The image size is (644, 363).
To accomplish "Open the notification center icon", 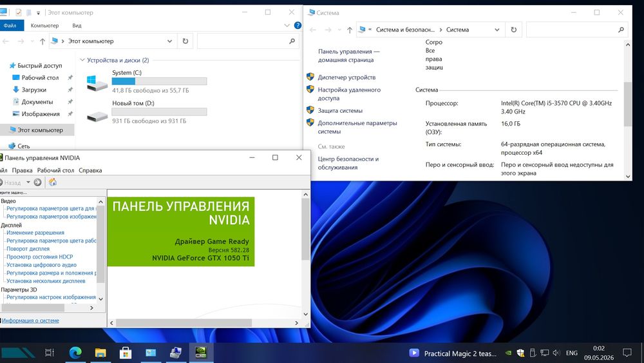I will 627,353.
